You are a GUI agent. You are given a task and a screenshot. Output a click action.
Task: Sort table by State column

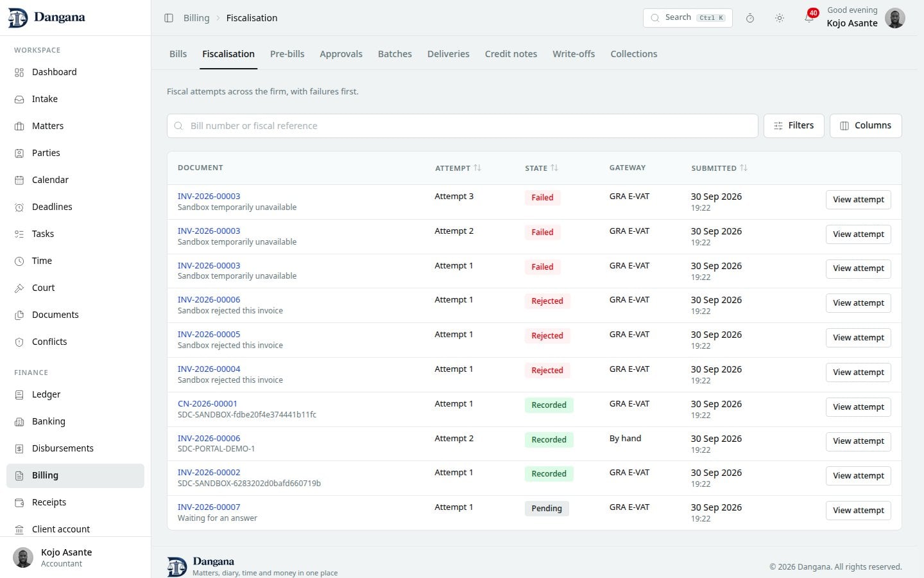542,168
